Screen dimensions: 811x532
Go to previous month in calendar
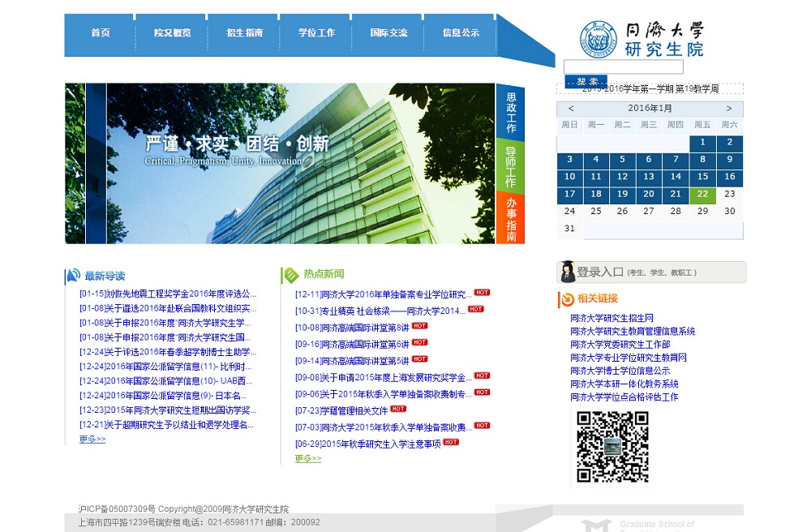coord(570,109)
